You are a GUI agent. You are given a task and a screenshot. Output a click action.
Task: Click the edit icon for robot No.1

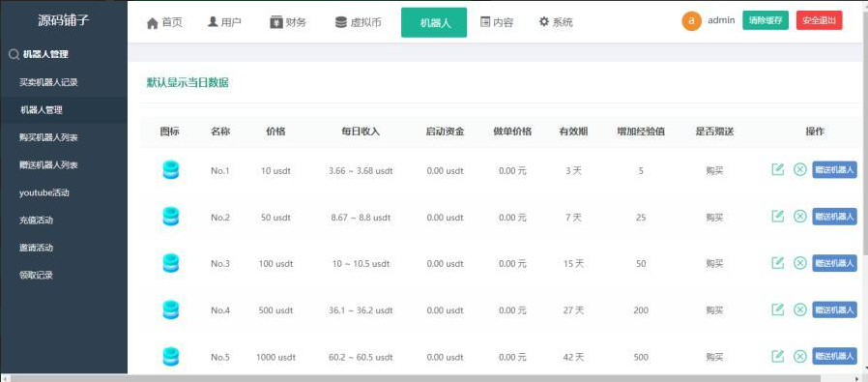coord(778,169)
